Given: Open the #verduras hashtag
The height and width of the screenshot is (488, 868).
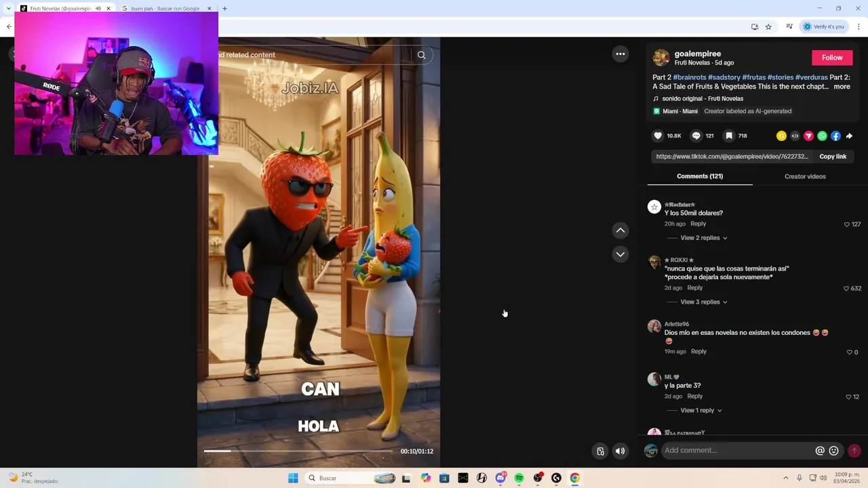Looking at the screenshot, I should click(x=812, y=77).
